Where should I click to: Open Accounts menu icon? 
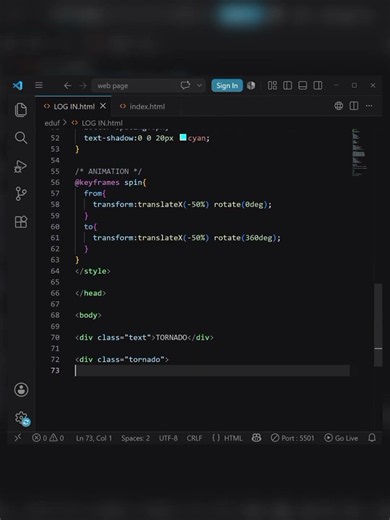[x=21, y=389]
